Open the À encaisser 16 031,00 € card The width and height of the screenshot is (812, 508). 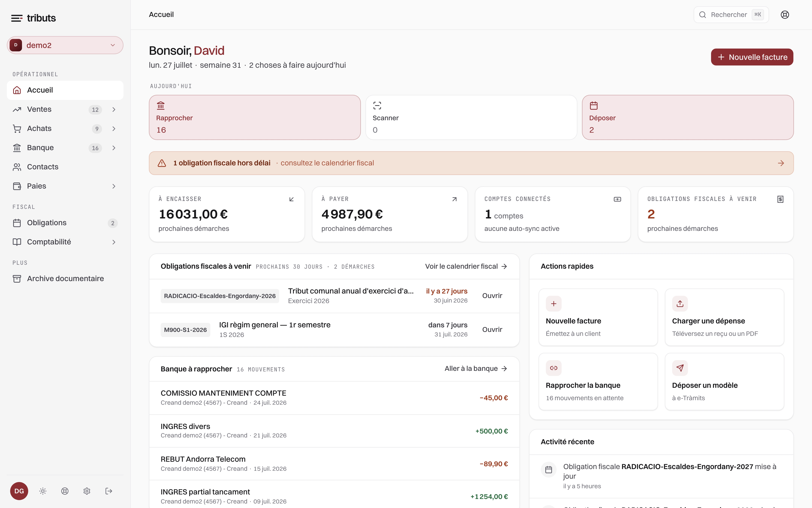(x=227, y=214)
